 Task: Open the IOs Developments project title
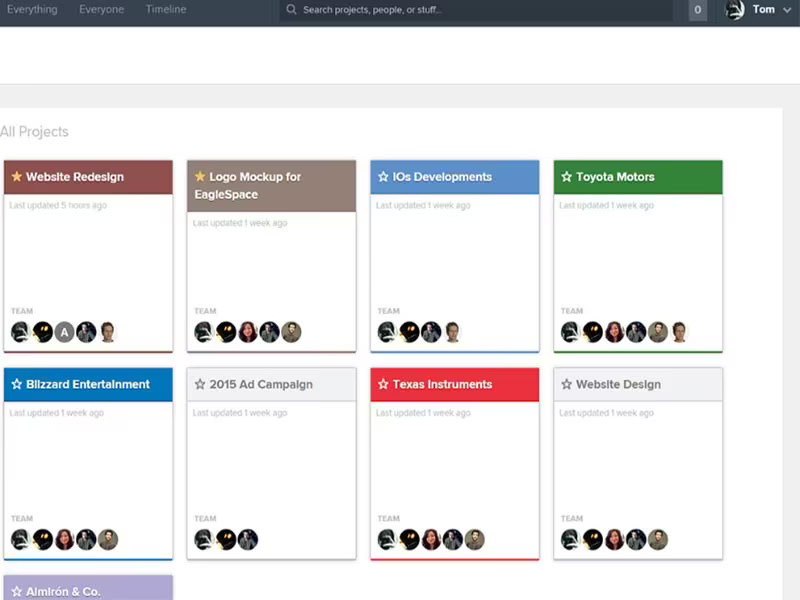tap(442, 177)
